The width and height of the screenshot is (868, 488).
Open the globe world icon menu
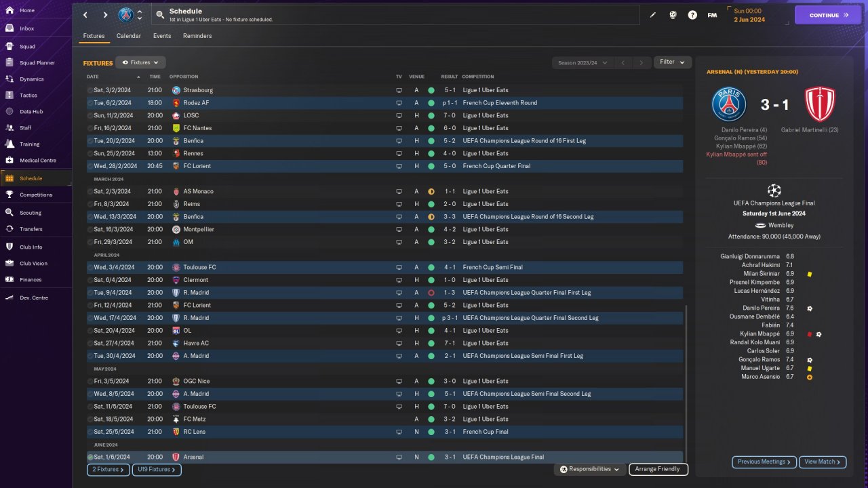click(673, 15)
